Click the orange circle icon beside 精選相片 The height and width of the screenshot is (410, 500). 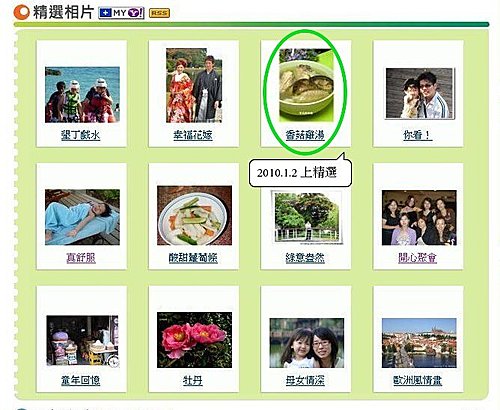click(x=22, y=12)
